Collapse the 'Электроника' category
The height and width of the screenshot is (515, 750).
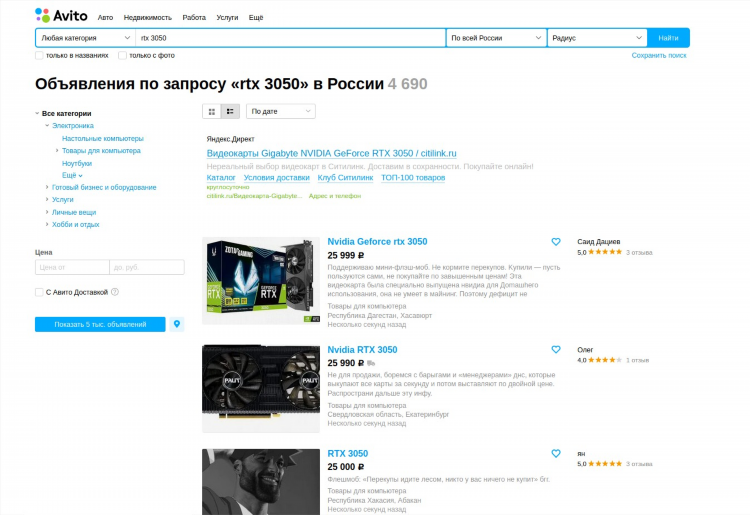coord(47,125)
